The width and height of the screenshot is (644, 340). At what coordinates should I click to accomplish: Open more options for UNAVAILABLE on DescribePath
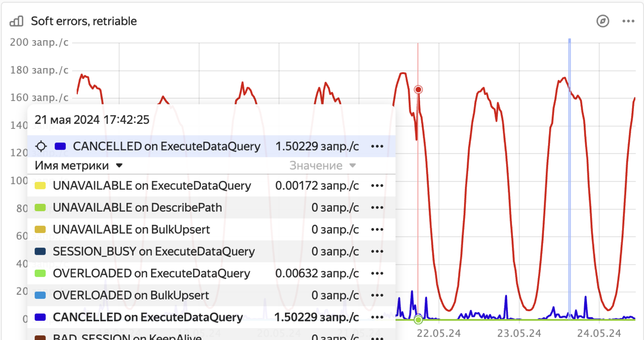pyautogui.click(x=377, y=208)
